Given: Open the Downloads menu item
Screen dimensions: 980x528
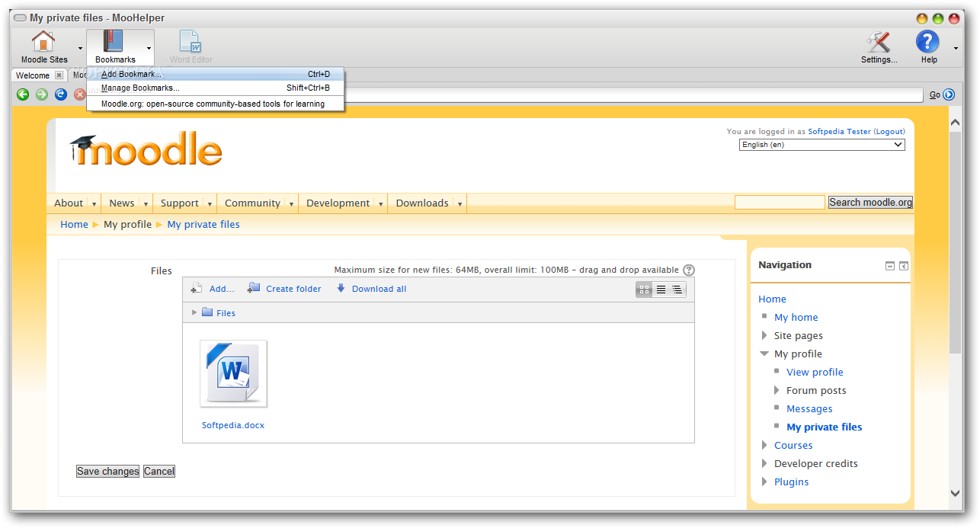Looking at the screenshot, I should pos(422,203).
